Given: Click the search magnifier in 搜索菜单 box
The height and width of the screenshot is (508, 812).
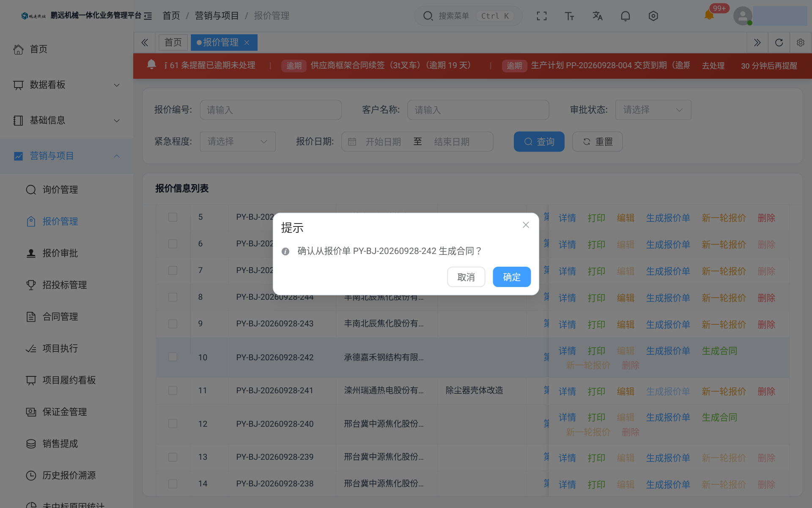Looking at the screenshot, I should point(428,16).
